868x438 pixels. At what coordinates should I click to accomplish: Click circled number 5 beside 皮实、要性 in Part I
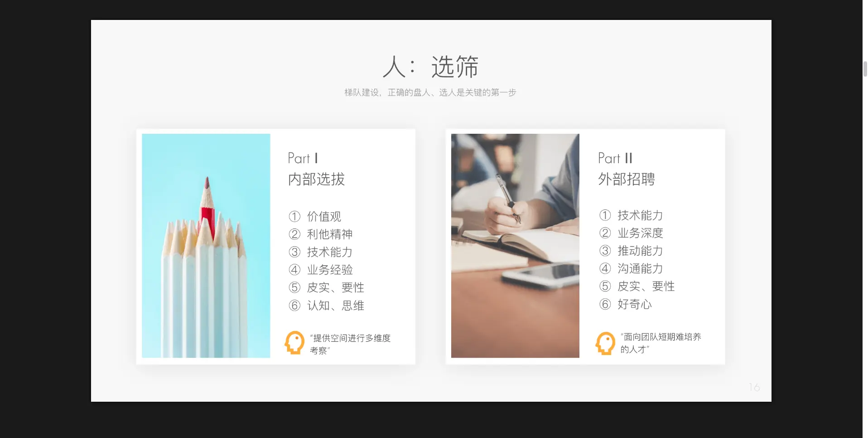pyautogui.click(x=294, y=287)
